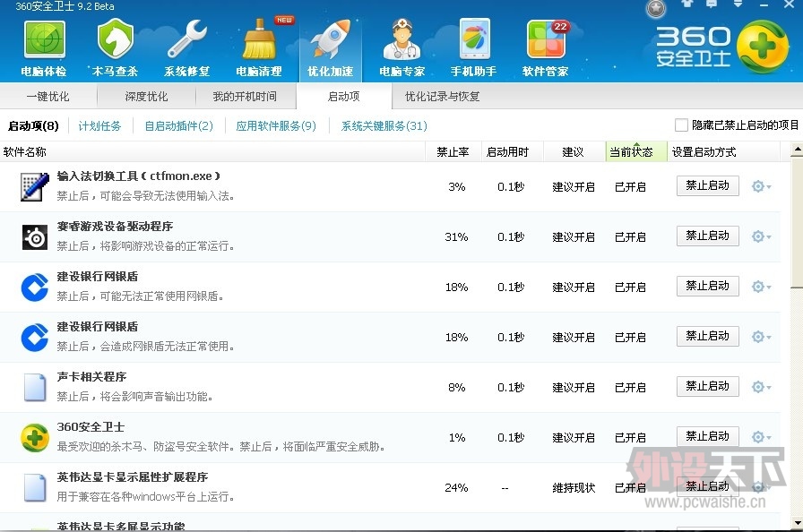The image size is (803, 532).
Task: Click 已开启 status for 声卡相关程序
Action: coord(630,388)
